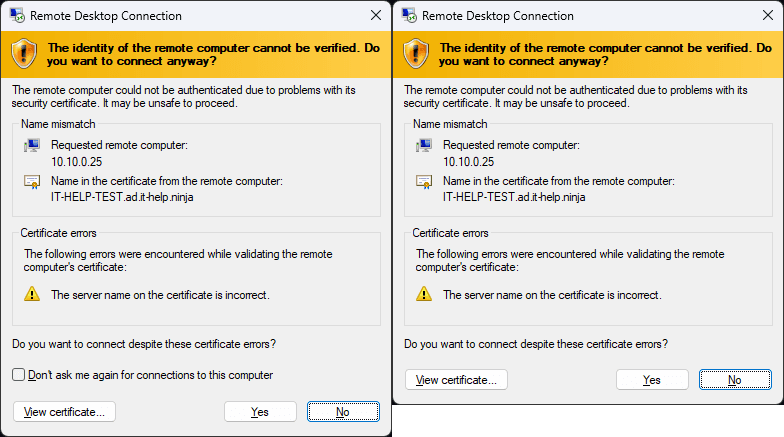Viewport: 784px width, 437px height.
Task: Click "Do you want to connect despite" text right dialog
Action: point(536,344)
